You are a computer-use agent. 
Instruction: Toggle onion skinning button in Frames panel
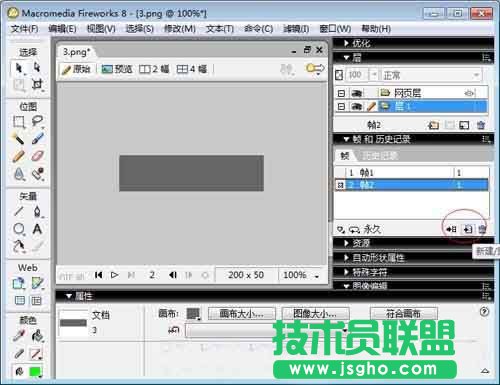340,229
